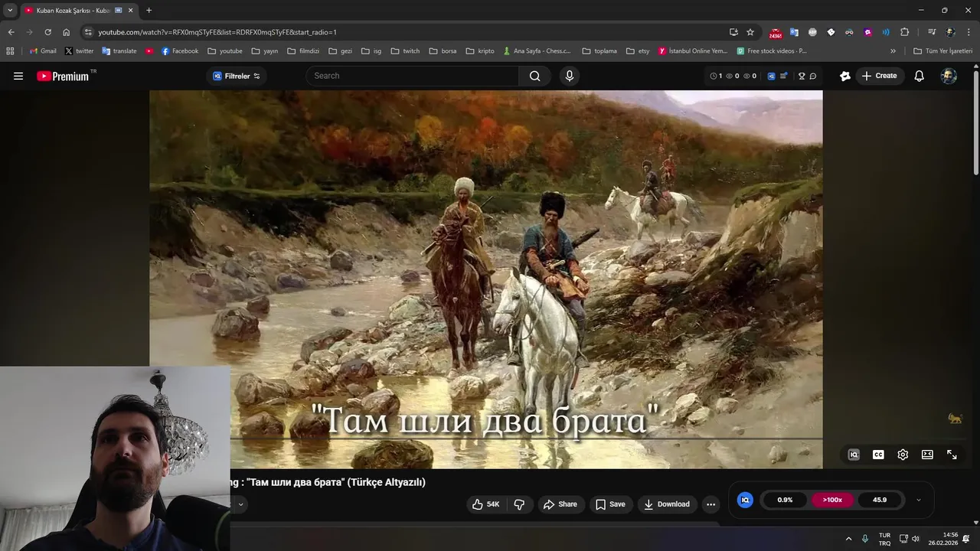Image resolution: width=980 pixels, height=551 pixels.
Task: Show hidden system tray icons
Action: (x=848, y=539)
